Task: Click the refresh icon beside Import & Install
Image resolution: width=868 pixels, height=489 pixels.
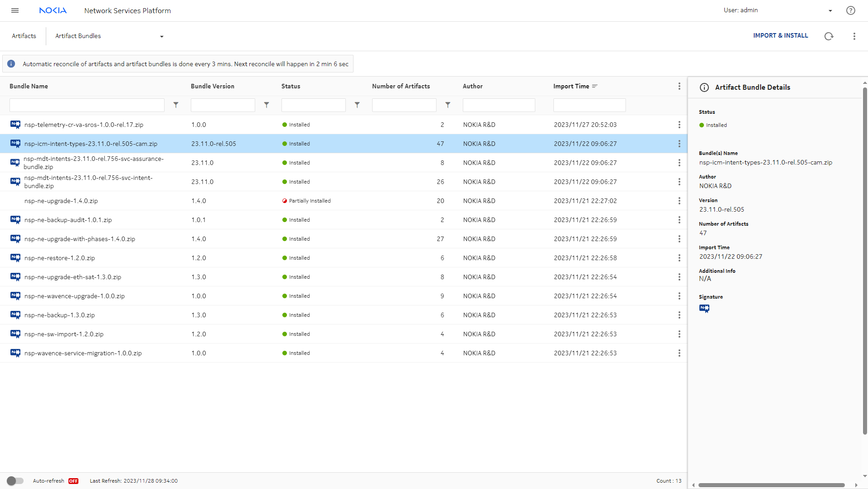Action: pos(829,36)
